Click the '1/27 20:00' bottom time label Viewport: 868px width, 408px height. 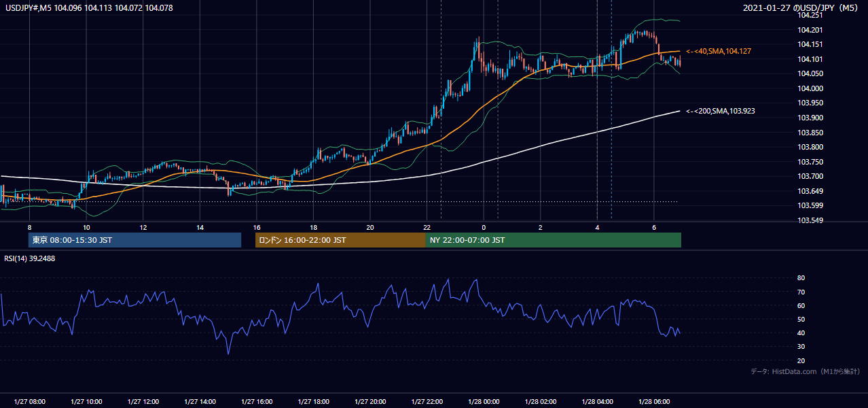(x=369, y=402)
